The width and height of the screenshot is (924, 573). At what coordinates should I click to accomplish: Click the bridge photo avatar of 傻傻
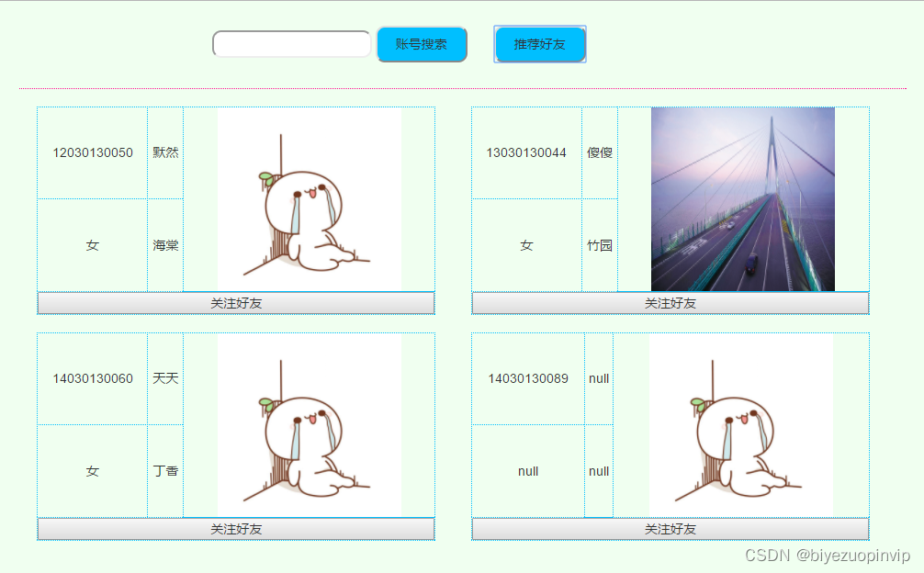pos(742,196)
